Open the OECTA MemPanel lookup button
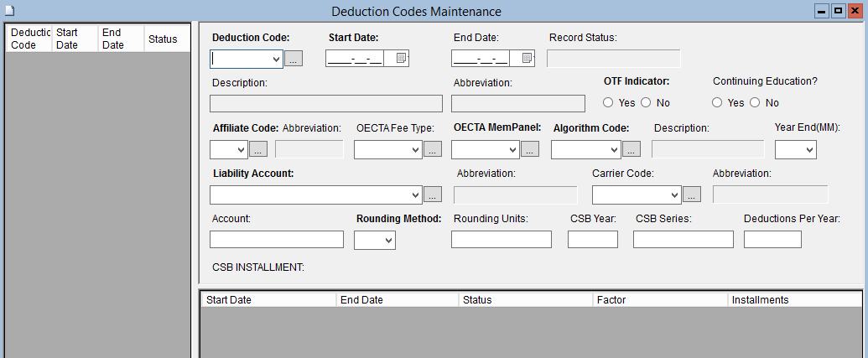Screen dimensions: 868x358 click(529, 149)
